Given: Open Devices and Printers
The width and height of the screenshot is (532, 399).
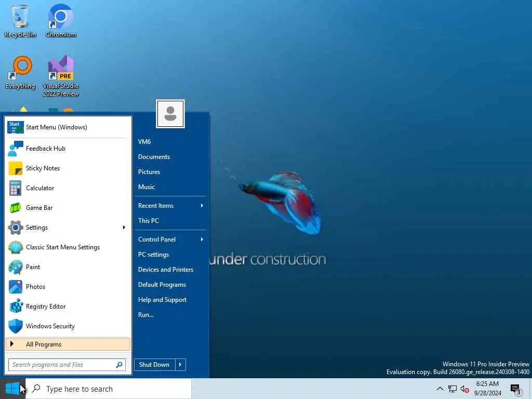Looking at the screenshot, I should pos(166,270).
